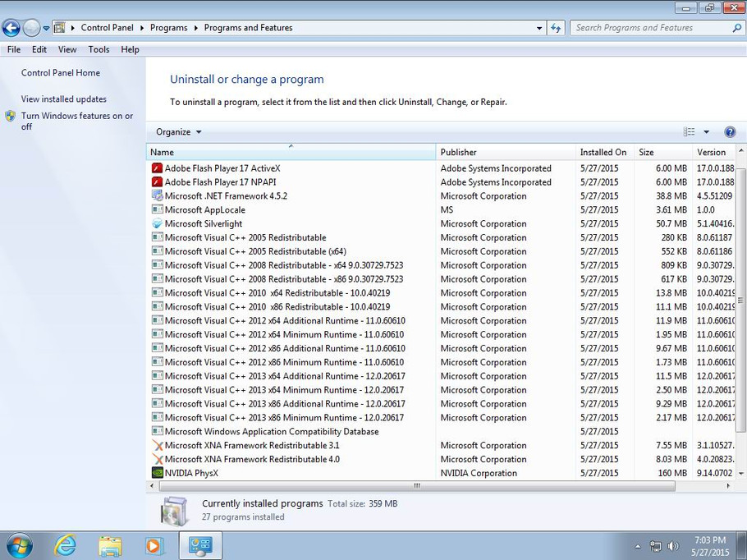Go back with the Back arrow

(11, 28)
